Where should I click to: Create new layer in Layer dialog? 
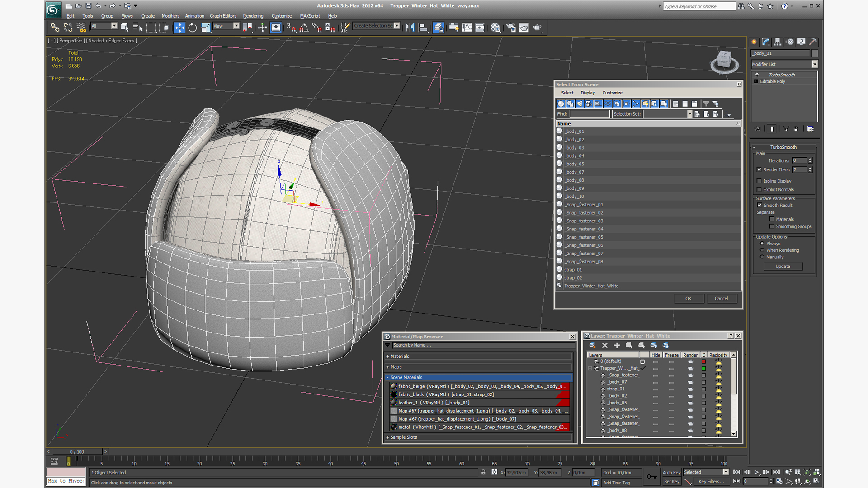pos(593,345)
